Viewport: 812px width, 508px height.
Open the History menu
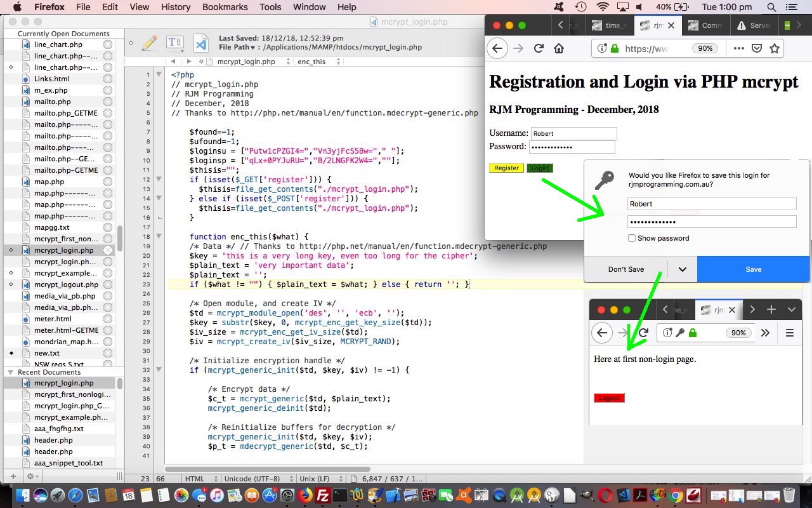point(176,7)
